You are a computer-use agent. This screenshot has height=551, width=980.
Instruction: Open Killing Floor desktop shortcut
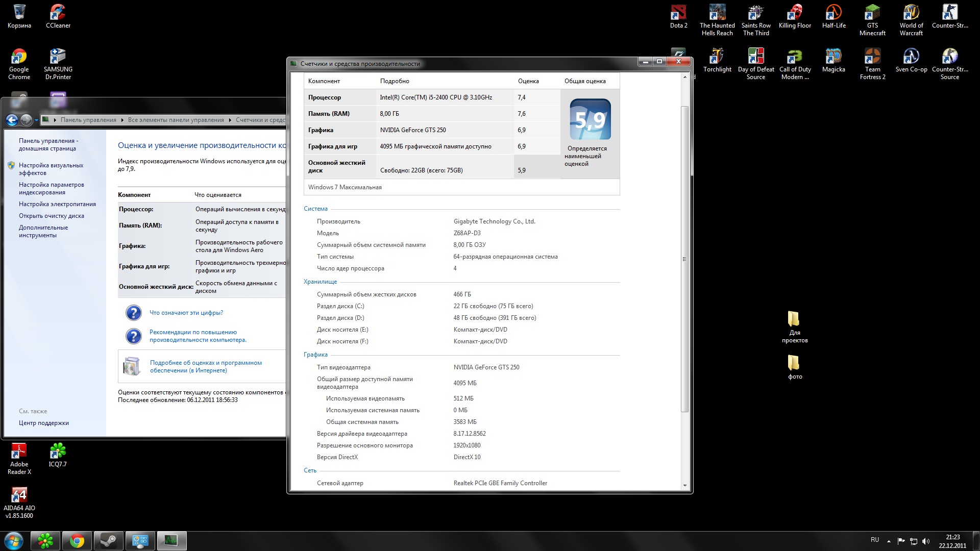(795, 16)
